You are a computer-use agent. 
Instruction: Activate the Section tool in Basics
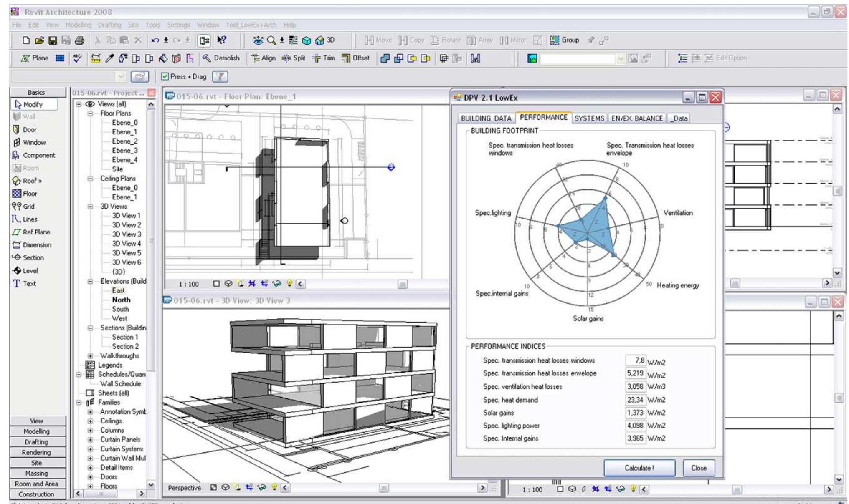[29, 257]
